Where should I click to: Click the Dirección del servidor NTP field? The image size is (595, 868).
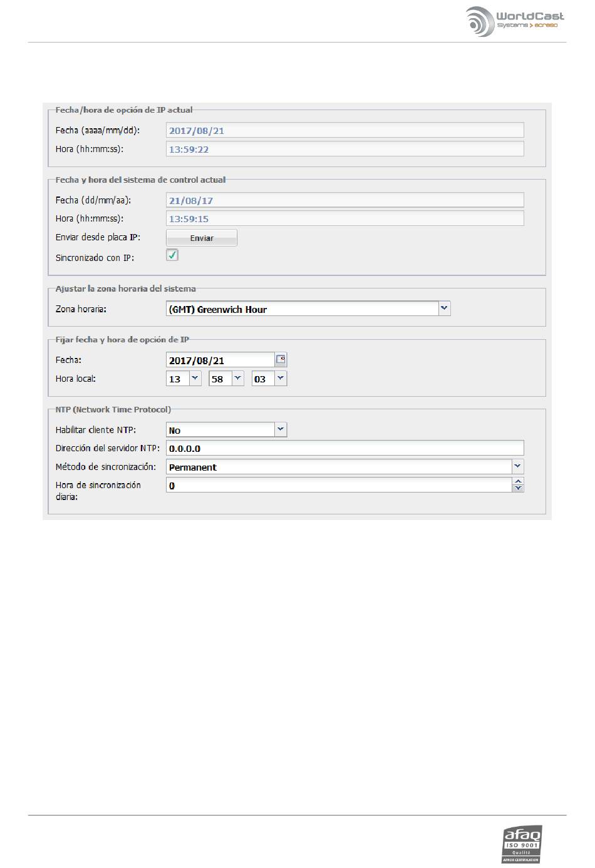coord(344,448)
